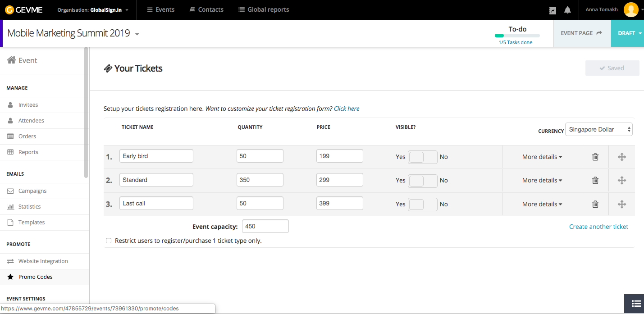Toggle visibility for Early bird ticket
Image resolution: width=644 pixels, height=314 pixels.
(422, 157)
